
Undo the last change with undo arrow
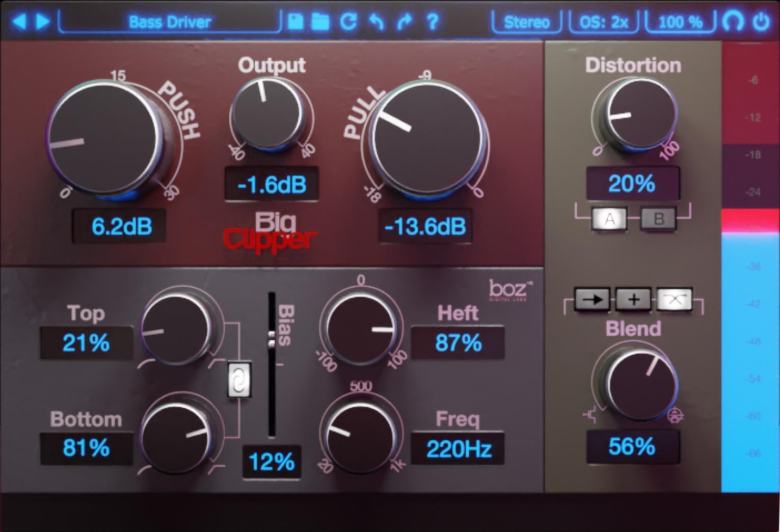click(377, 22)
